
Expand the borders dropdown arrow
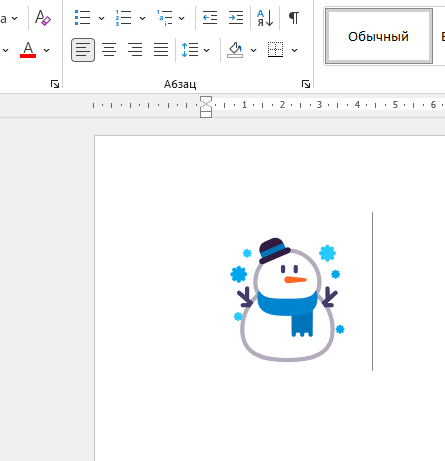coord(294,50)
